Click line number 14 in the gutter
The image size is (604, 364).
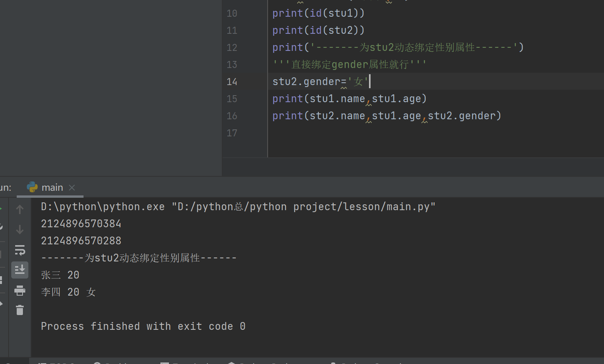click(x=232, y=82)
